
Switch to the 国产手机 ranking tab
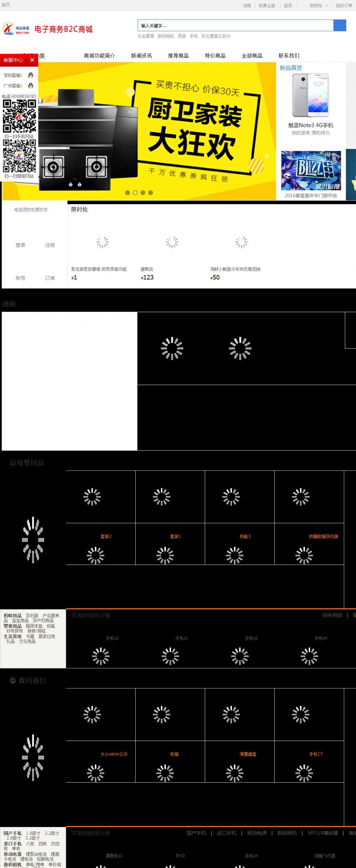(x=197, y=833)
